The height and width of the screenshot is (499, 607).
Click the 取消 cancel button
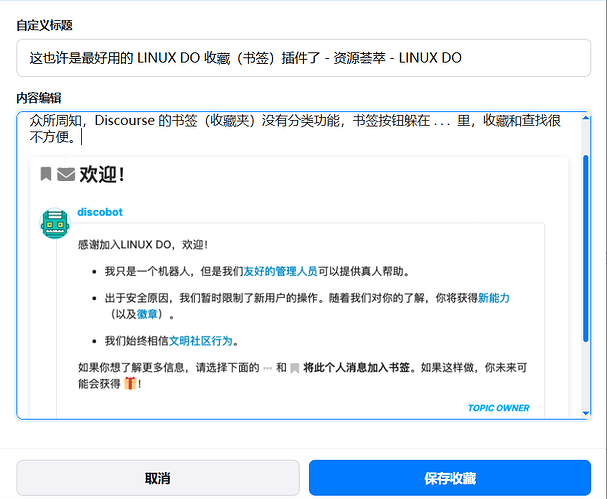click(158, 478)
